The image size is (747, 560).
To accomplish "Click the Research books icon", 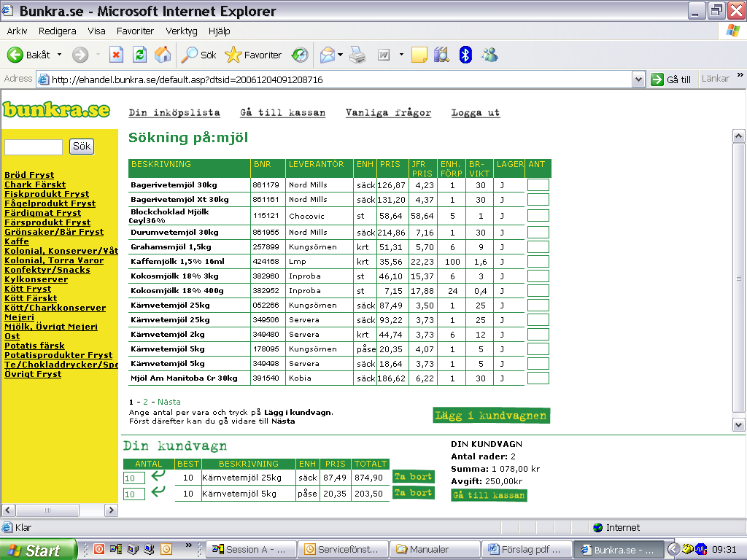I will tap(441, 55).
